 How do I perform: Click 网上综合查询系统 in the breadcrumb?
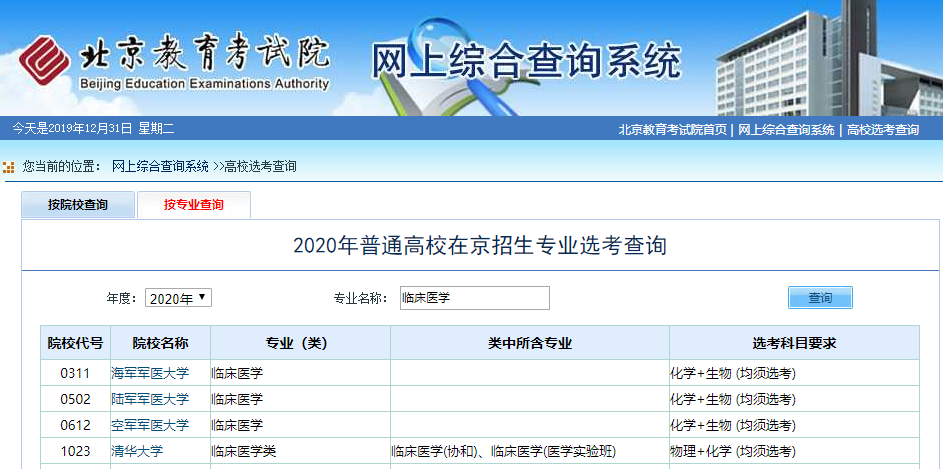point(161,167)
